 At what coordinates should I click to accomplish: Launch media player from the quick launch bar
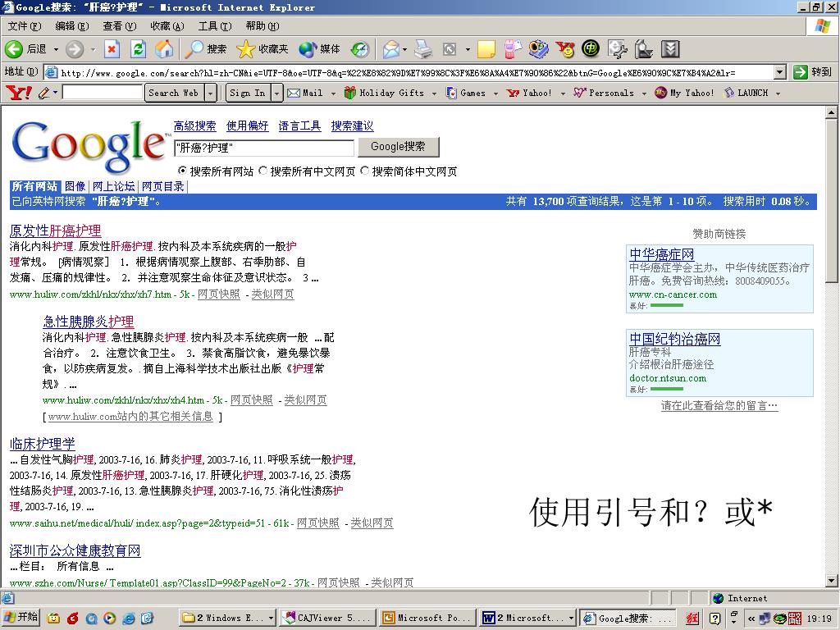(x=109, y=619)
